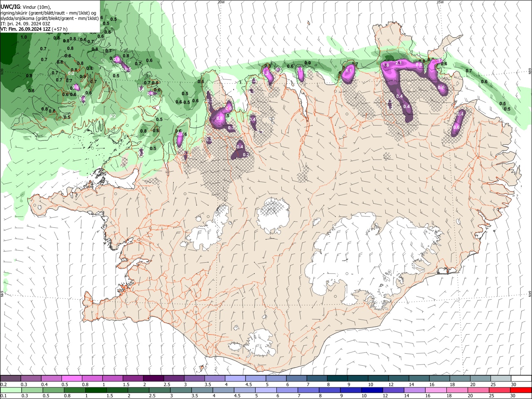
Task: Click the '15W' longitude label at the top
Action: [x=440, y=2]
